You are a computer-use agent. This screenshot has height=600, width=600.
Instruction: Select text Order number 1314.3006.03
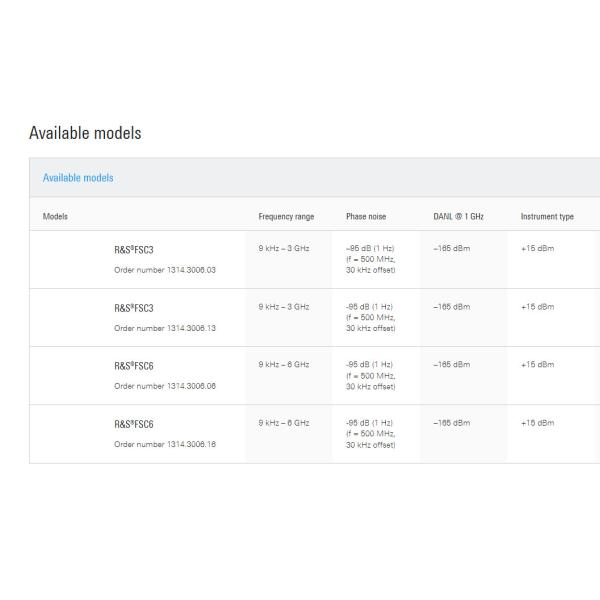[x=165, y=270]
